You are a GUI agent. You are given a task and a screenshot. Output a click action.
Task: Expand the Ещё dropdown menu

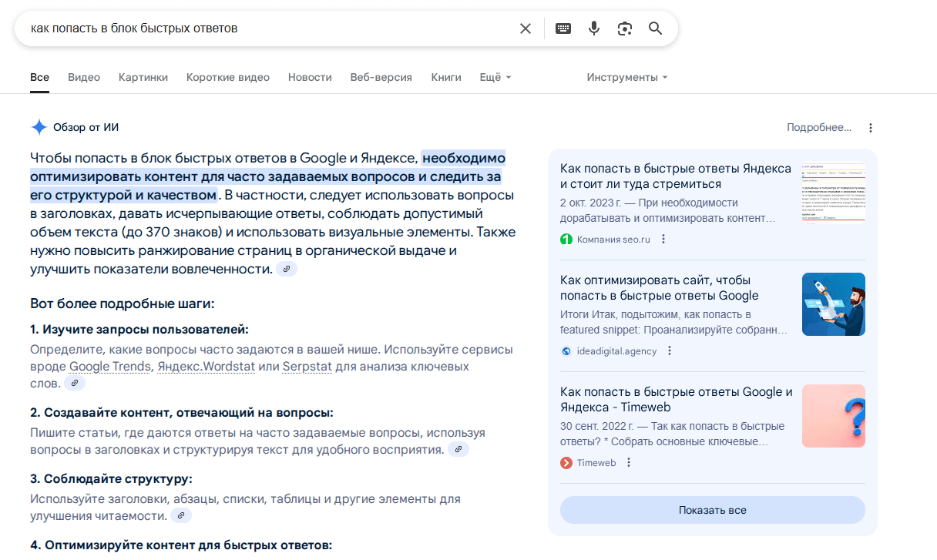click(495, 77)
